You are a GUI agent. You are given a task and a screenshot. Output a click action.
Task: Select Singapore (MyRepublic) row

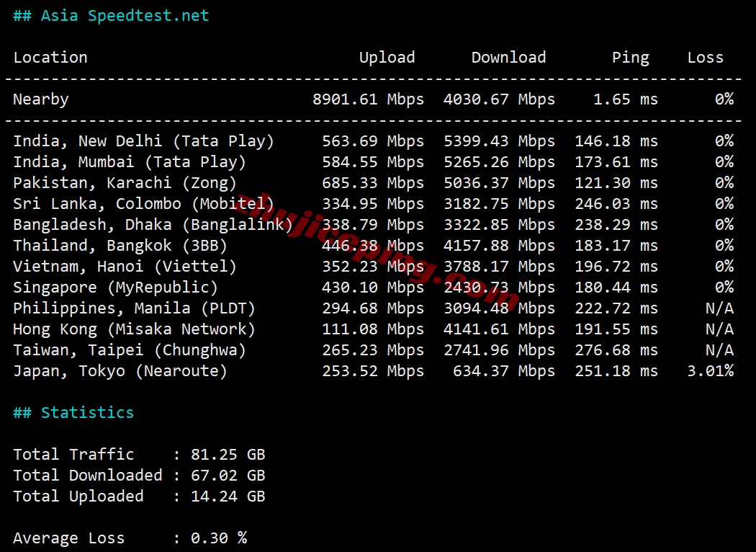click(373, 288)
